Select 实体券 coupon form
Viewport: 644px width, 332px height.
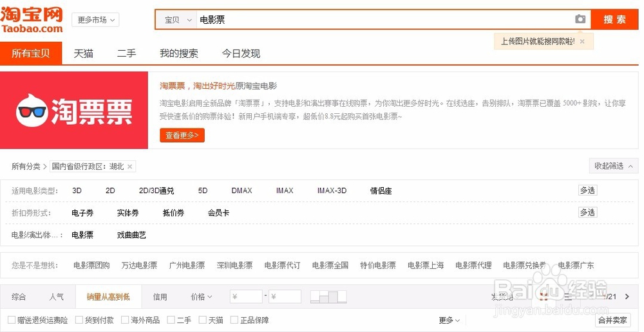pos(128,213)
